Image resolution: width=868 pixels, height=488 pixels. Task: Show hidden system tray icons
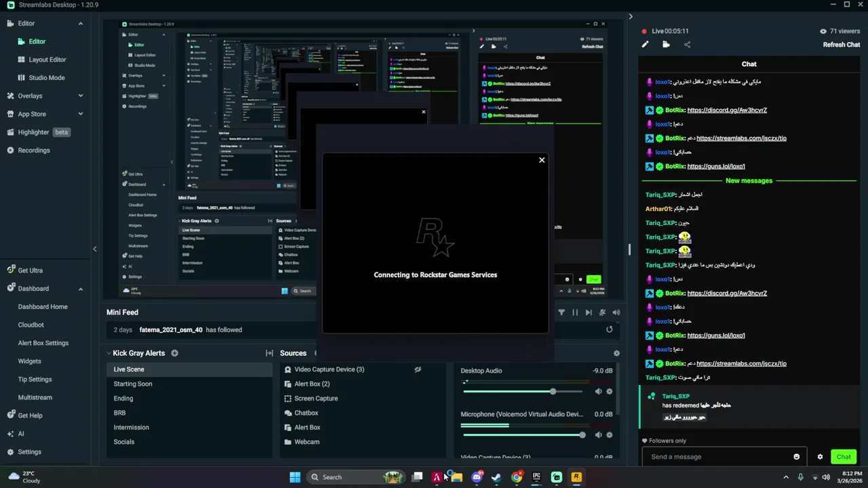tap(787, 477)
